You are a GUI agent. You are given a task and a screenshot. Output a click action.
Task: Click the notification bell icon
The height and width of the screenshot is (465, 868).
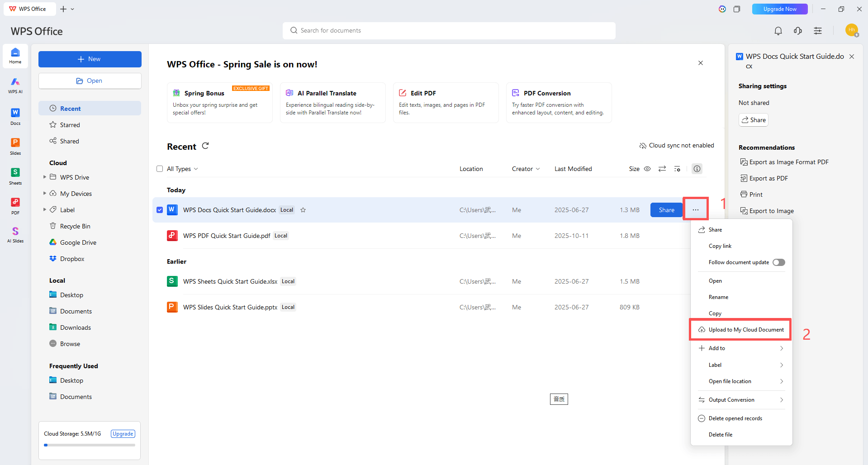pos(778,31)
